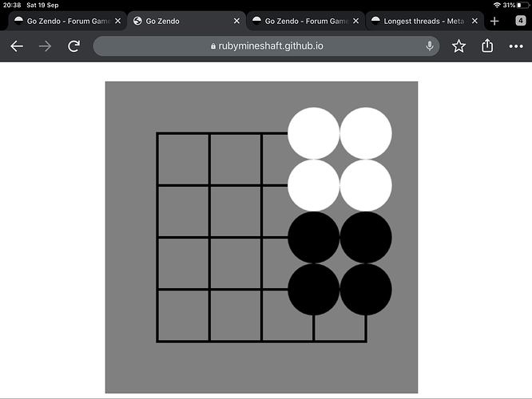This screenshot has width=532, height=399.
Task: Click the Wi-Fi status icon
Action: point(497,5)
